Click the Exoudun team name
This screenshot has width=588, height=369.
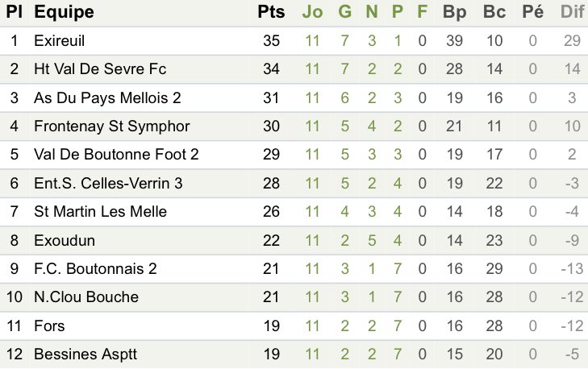point(65,240)
